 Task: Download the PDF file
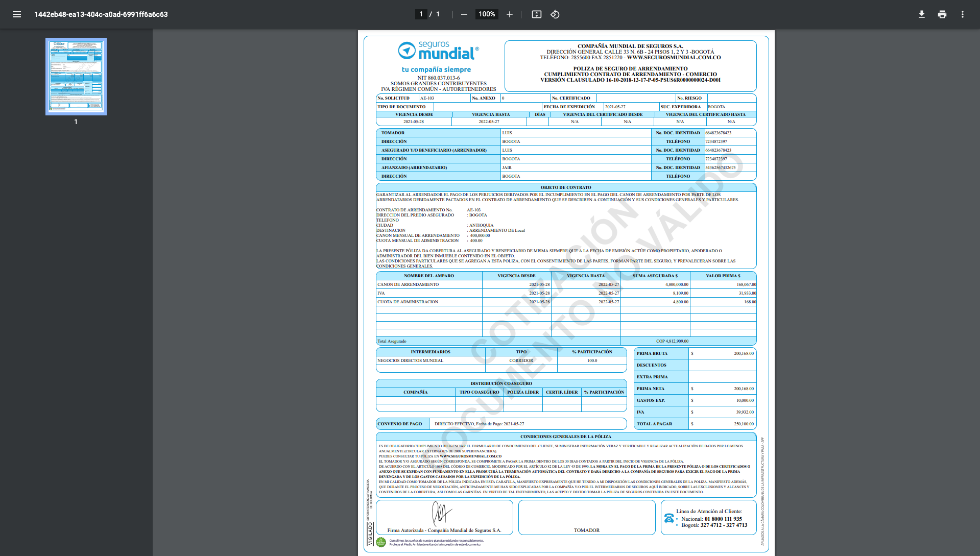[x=922, y=14]
